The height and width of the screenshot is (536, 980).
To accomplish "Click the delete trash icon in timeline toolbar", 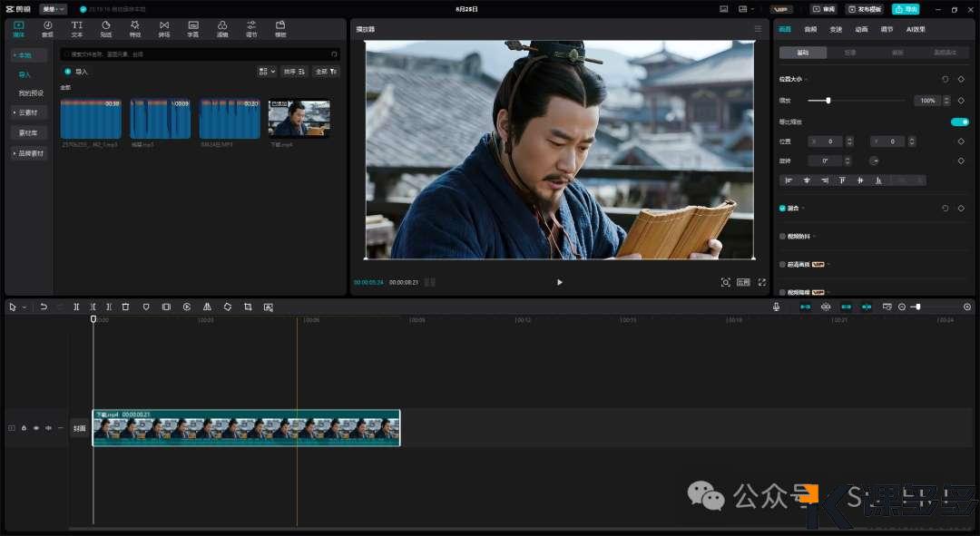I will pos(125,307).
